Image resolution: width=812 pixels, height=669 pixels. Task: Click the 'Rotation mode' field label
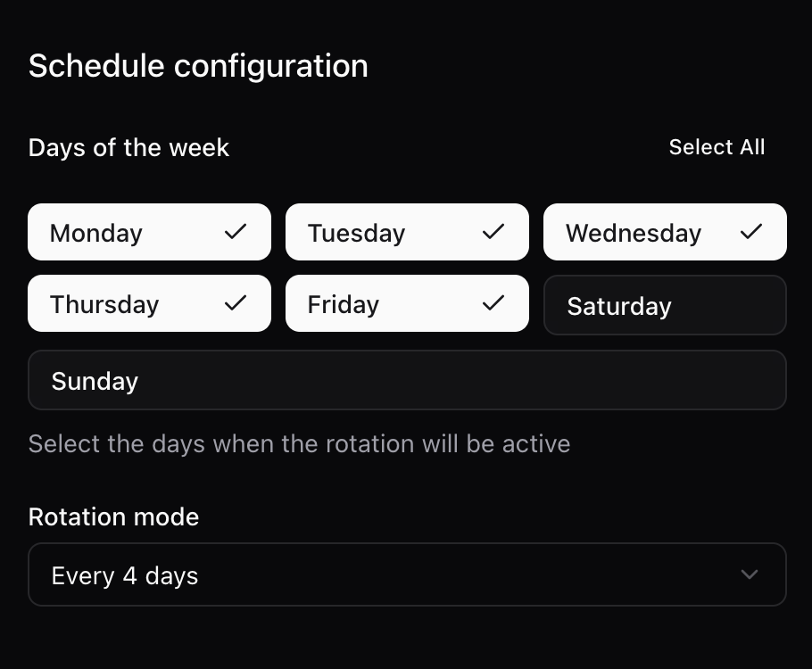coord(113,516)
